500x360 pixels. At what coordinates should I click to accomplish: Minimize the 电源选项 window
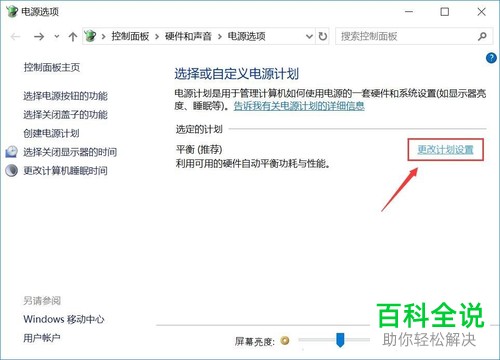[409, 12]
